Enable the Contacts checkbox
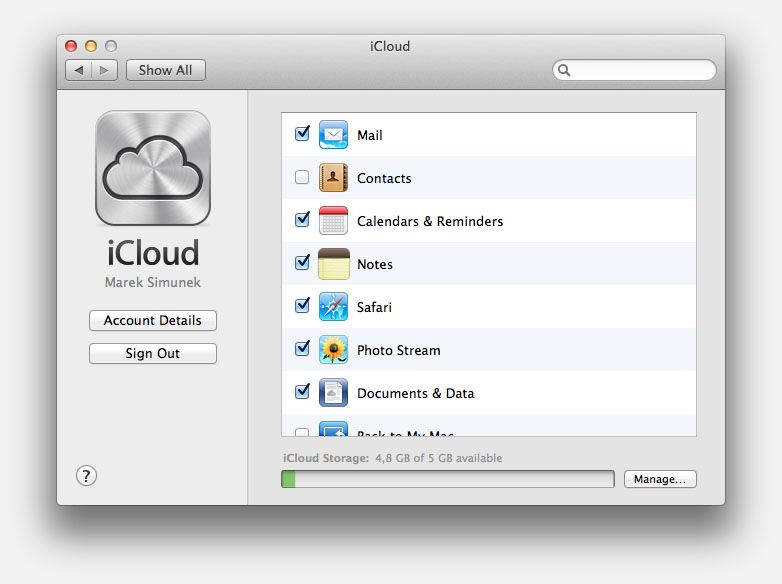This screenshot has width=782, height=584. 302,177
